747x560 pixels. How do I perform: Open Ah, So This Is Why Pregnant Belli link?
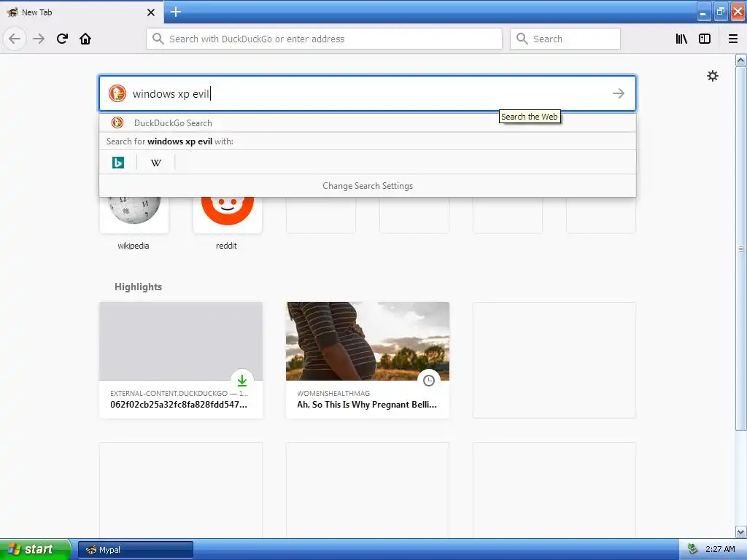pos(367,404)
